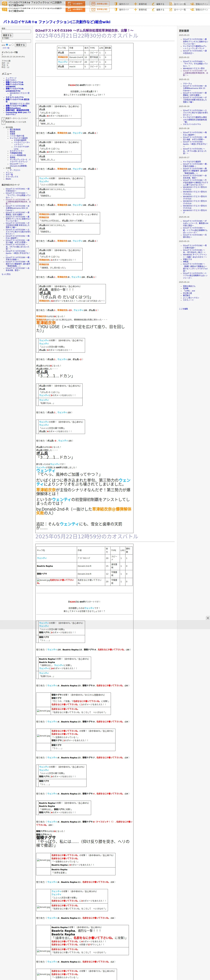210x980 pixels.
Task: Open 初めての方へ in the menu
Action: pyautogui.click(x=11, y=80)
